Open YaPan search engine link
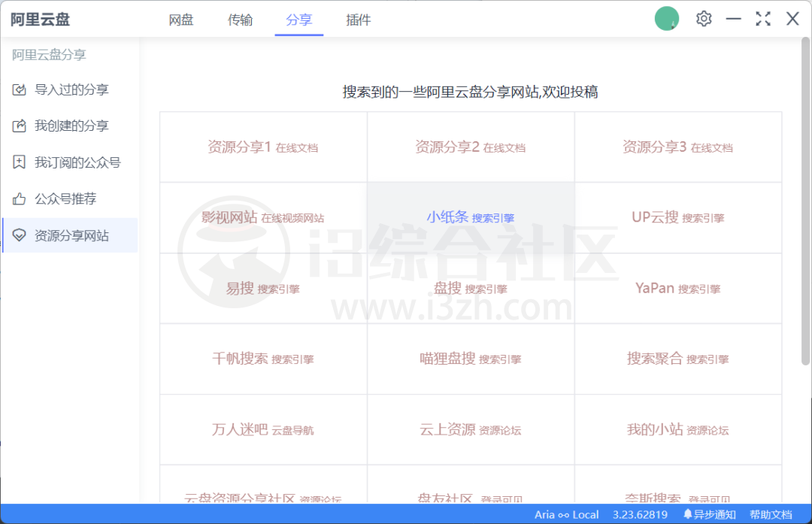812x524 pixels. [677, 289]
